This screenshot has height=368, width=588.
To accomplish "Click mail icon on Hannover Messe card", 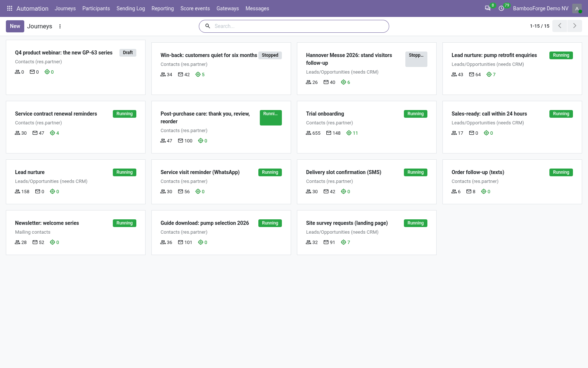I will [326, 82].
